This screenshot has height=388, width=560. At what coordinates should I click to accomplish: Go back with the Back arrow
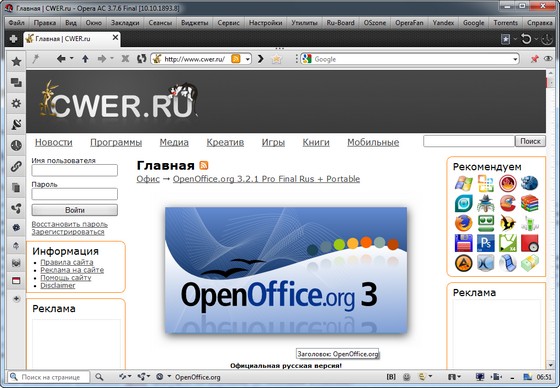(x=61, y=59)
